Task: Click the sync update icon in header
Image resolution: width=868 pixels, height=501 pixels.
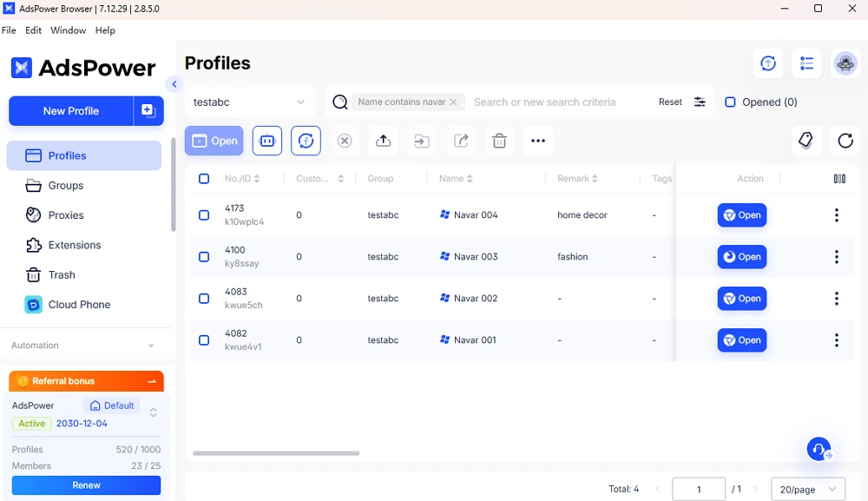Action: pyautogui.click(x=768, y=63)
